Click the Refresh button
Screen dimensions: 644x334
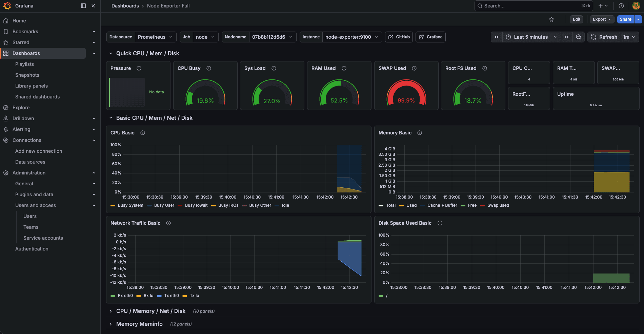click(x=604, y=37)
